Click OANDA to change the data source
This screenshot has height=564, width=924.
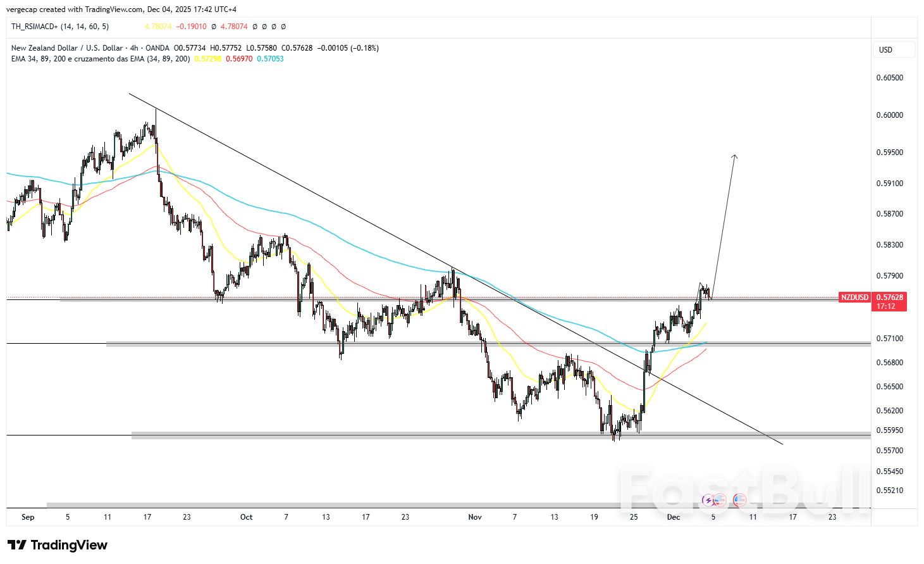click(157, 47)
